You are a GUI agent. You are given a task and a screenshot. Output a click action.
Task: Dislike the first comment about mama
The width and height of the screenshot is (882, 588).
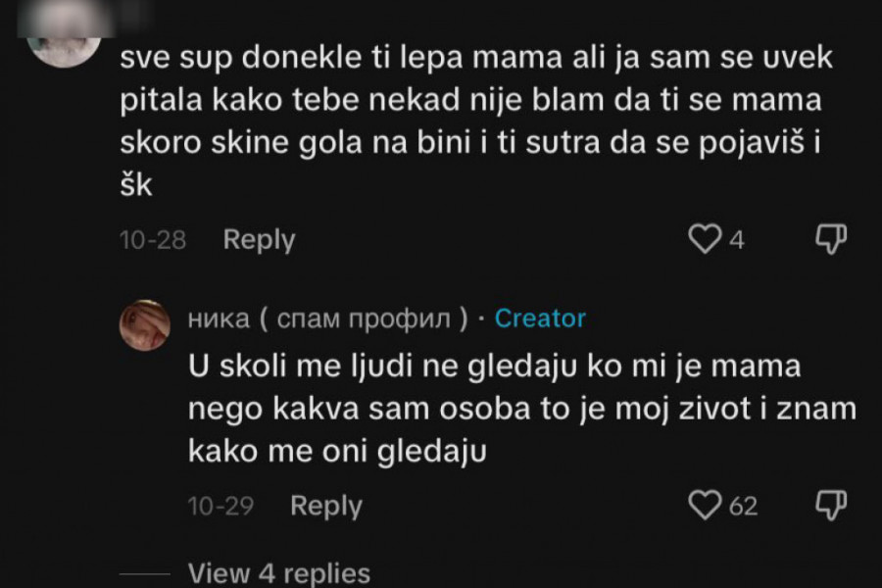tap(830, 238)
